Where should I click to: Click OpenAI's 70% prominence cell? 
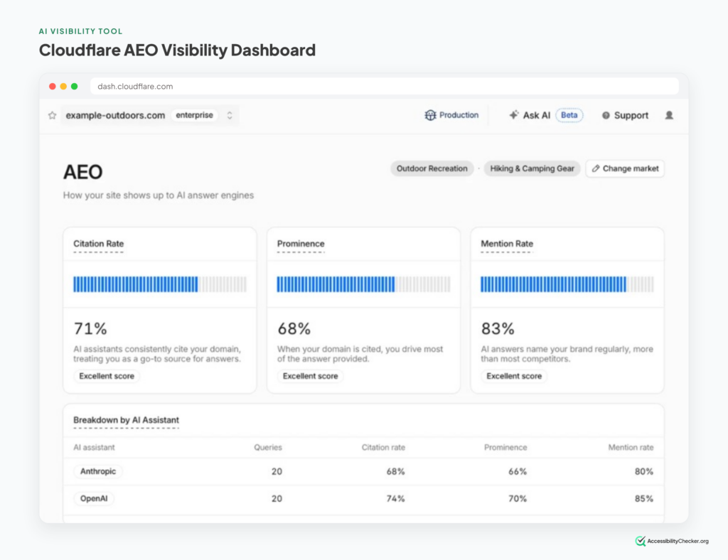tap(518, 499)
